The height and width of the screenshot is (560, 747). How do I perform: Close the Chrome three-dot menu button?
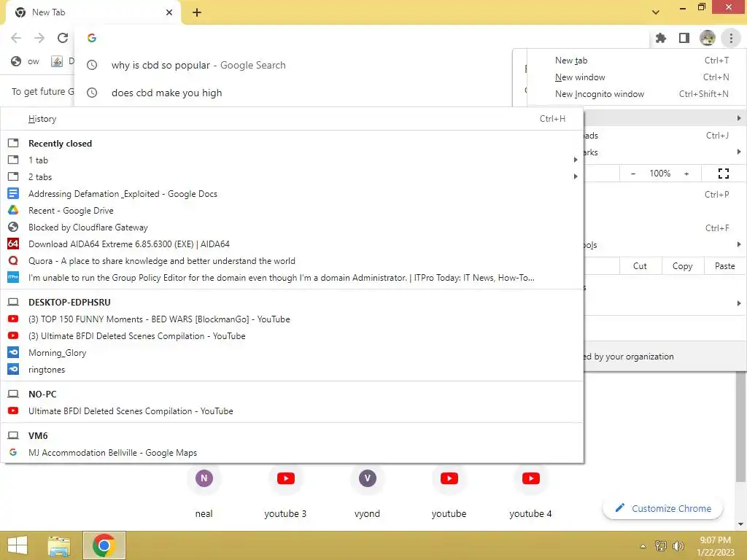[731, 38]
